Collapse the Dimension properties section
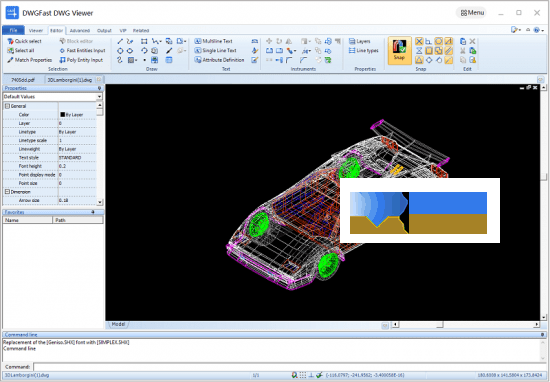Screen dimensions: 550x382 [7, 192]
